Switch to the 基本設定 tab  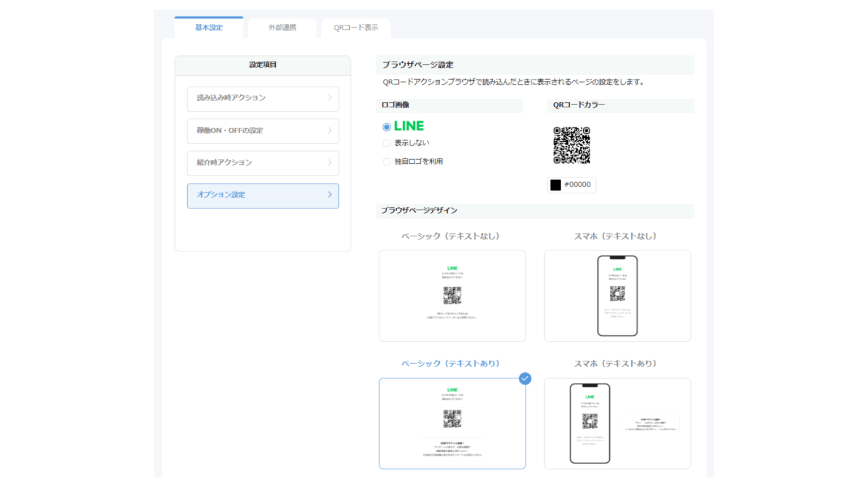tap(209, 28)
